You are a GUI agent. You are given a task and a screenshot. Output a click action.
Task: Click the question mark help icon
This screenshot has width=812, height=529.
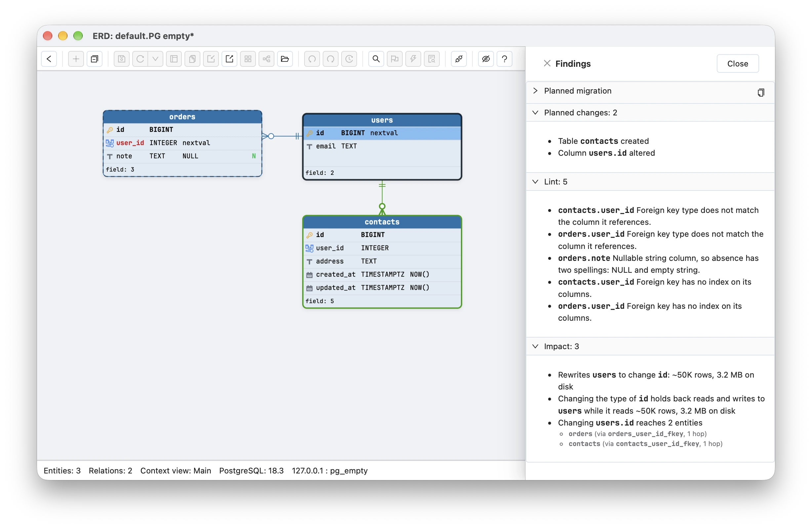tap(505, 59)
